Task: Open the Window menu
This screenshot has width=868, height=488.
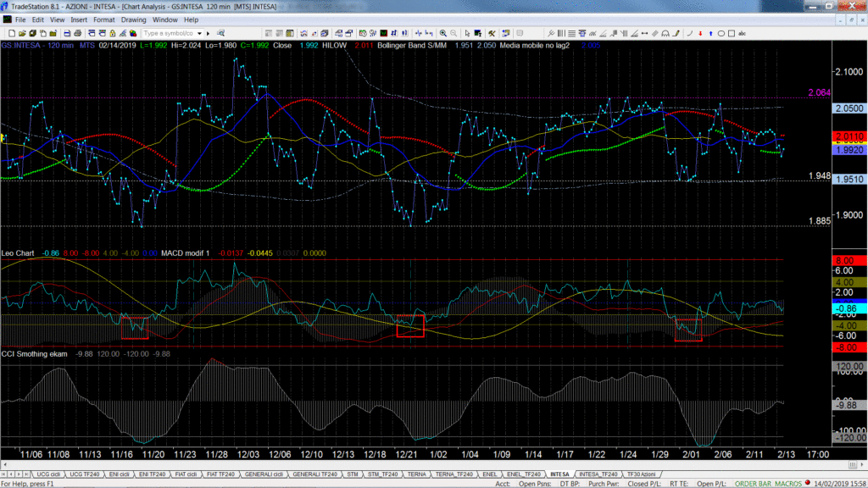Action: click(165, 20)
